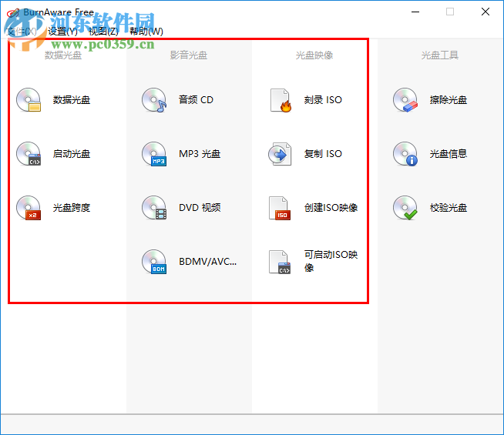Select the 擦除光盘 text label
The height and width of the screenshot is (435, 504).
449,100
